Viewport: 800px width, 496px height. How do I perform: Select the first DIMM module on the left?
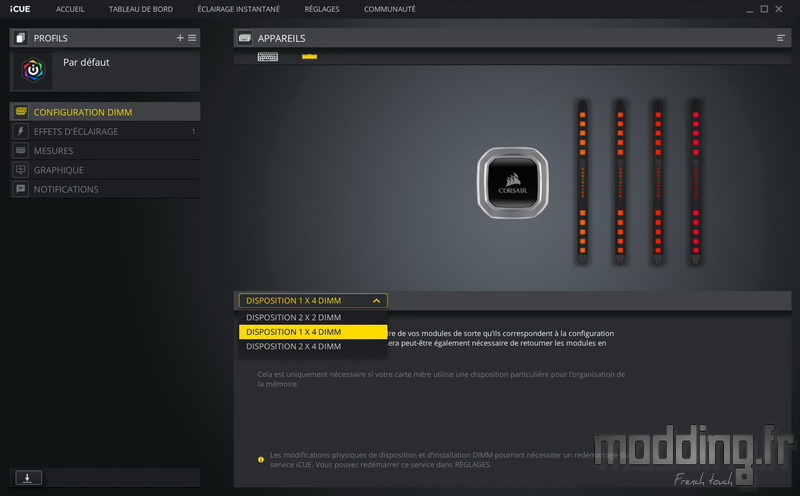tap(583, 182)
